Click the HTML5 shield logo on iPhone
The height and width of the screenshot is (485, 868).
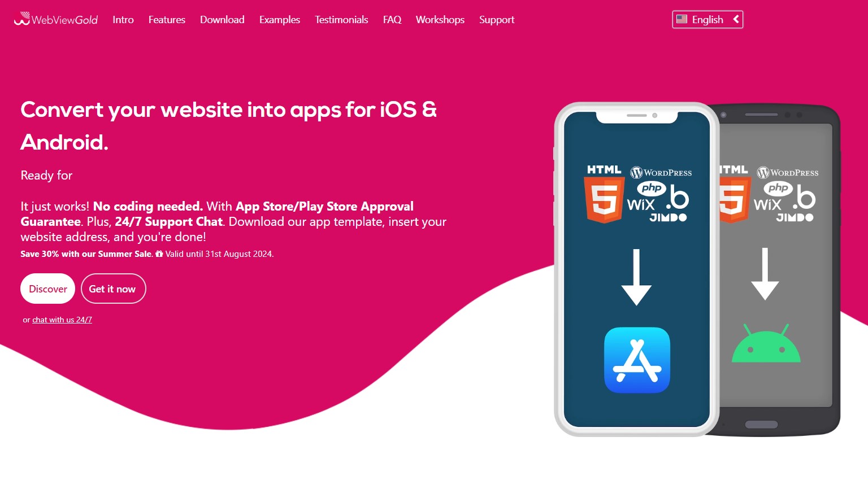[x=604, y=199]
